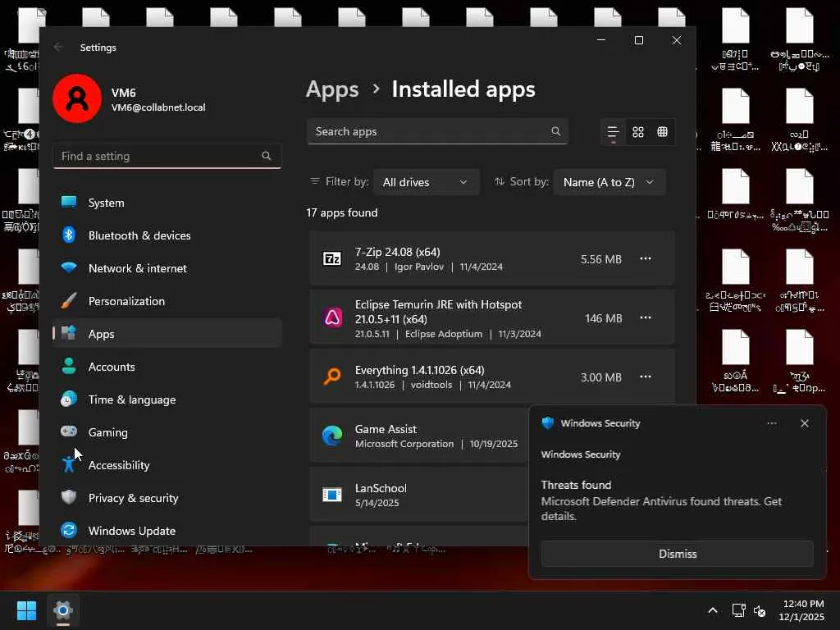Switch to list view layout

[x=613, y=132]
